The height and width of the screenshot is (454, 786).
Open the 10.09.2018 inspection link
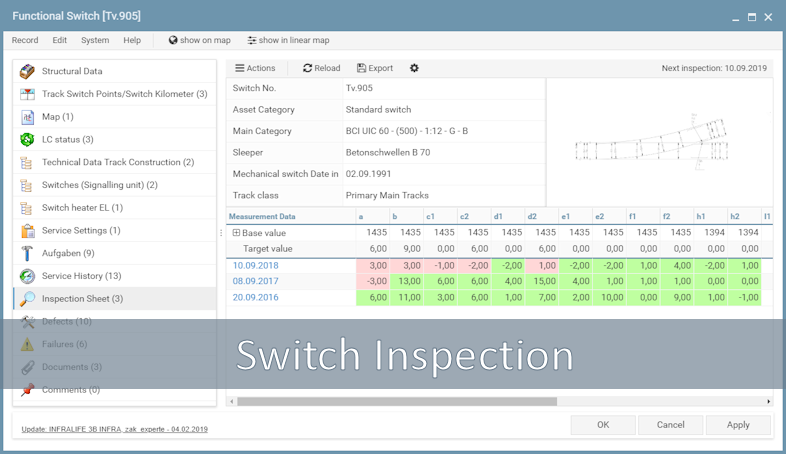(x=256, y=266)
